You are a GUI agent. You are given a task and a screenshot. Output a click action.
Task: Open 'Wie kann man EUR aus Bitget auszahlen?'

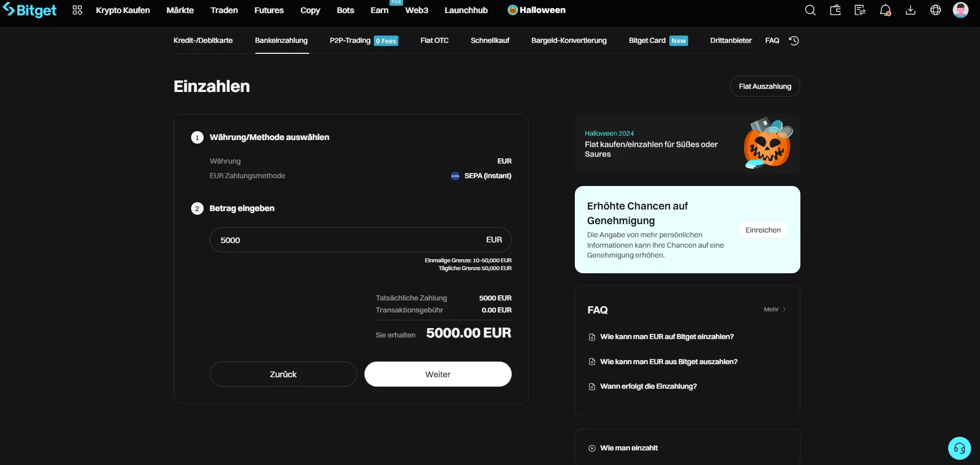tap(669, 362)
